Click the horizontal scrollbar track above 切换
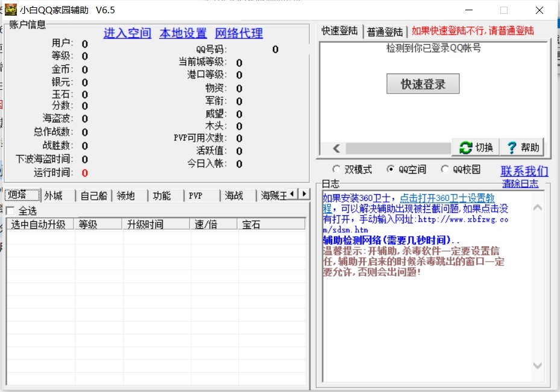Screen dimensions: 560x392 coord(398,147)
